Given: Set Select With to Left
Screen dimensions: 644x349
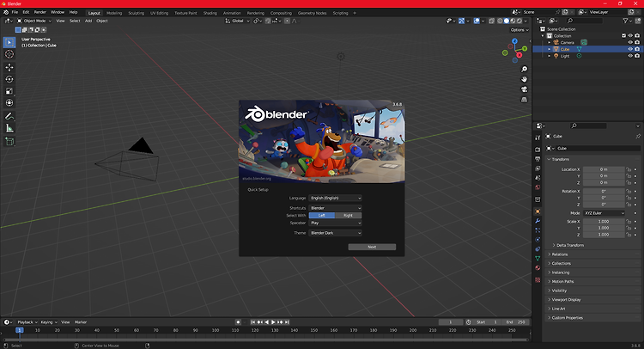Looking at the screenshot, I should (x=322, y=216).
